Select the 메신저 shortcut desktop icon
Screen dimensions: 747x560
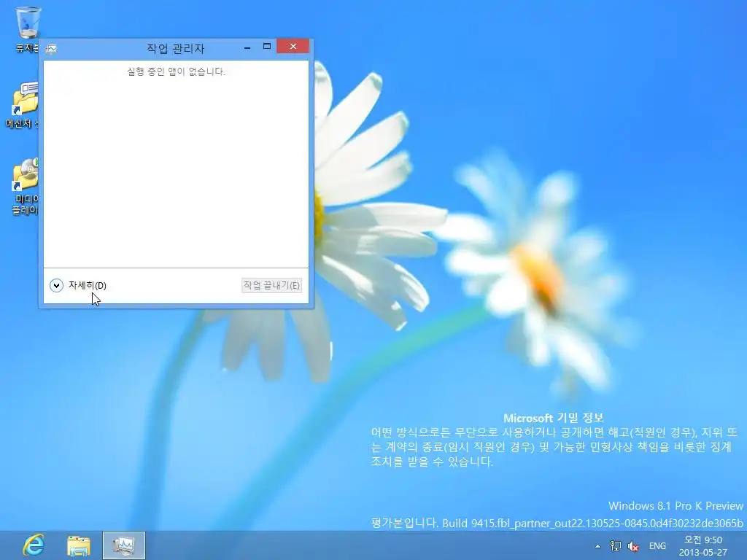23,105
